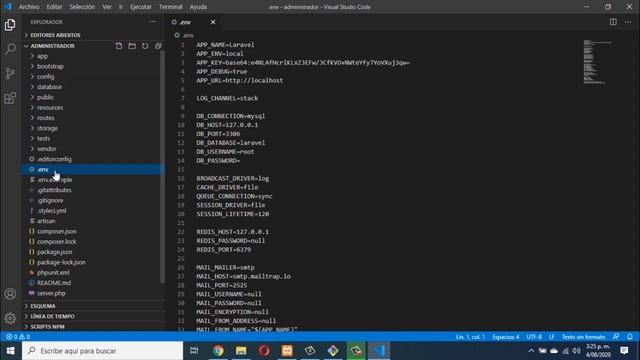Open the Explorer view in activity bar
640x360 pixels.
tap(10, 25)
